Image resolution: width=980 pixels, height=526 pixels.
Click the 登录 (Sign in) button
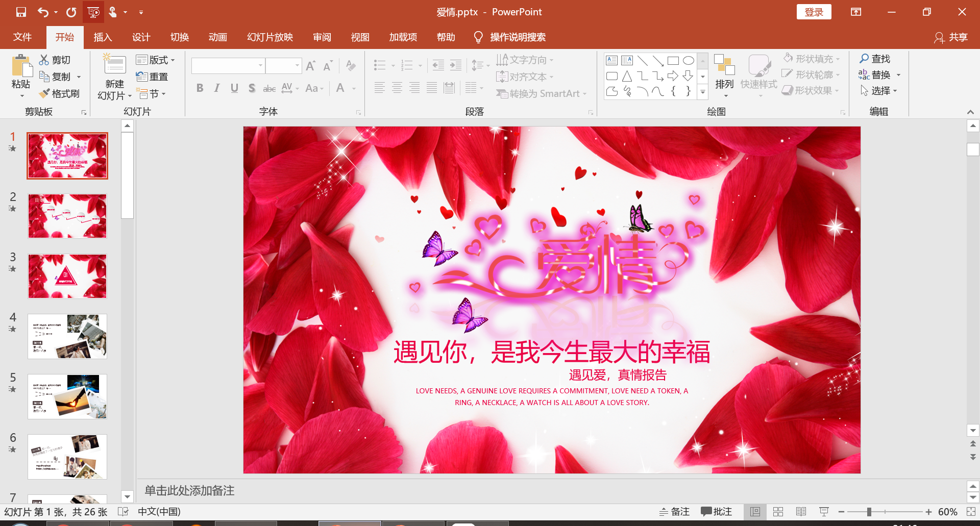[814, 11]
